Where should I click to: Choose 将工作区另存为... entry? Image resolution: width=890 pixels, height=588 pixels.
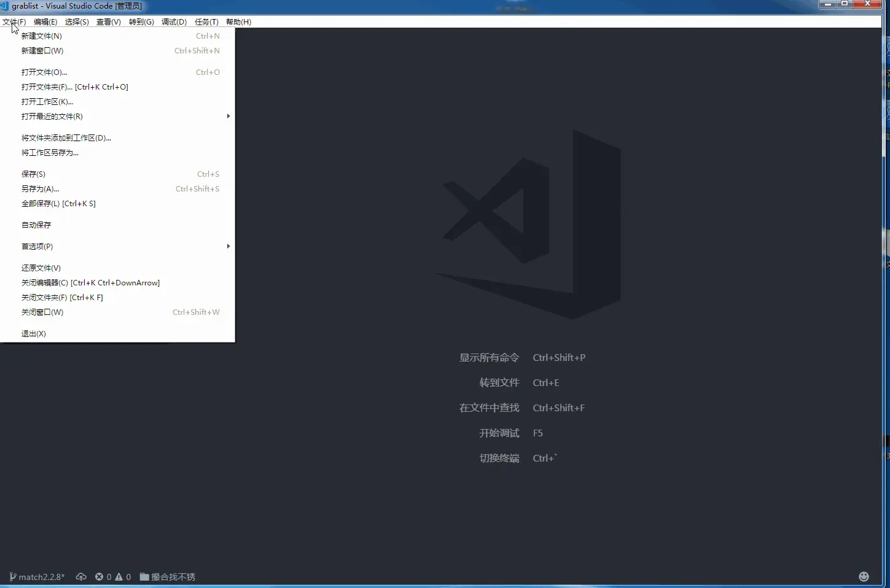[117, 153]
